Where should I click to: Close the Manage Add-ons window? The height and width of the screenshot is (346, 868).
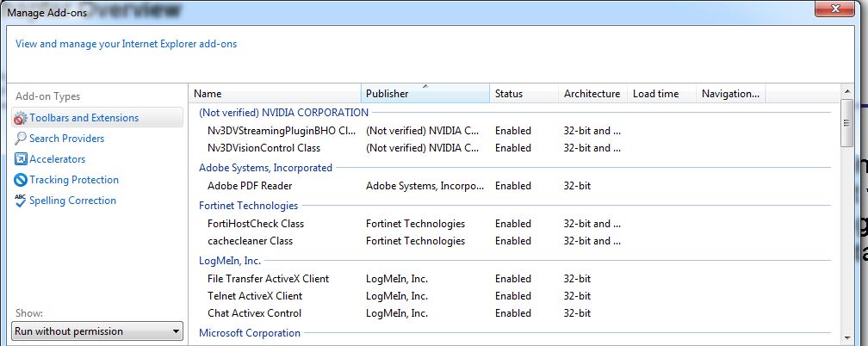pos(834,8)
